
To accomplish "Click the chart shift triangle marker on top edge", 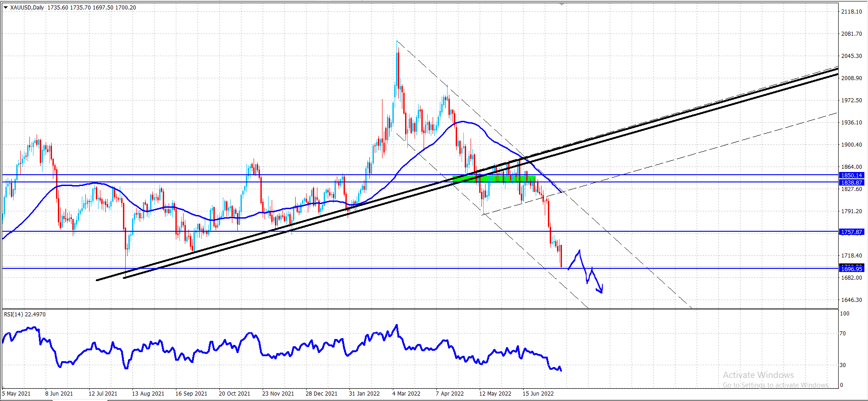I will tap(562, 4).
